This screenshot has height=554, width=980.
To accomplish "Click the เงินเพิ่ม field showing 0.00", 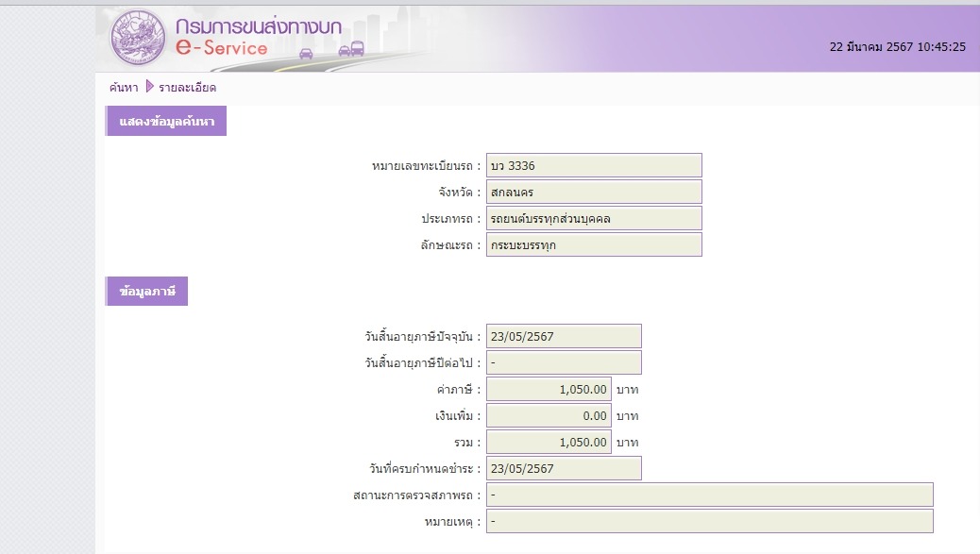I will [549, 415].
